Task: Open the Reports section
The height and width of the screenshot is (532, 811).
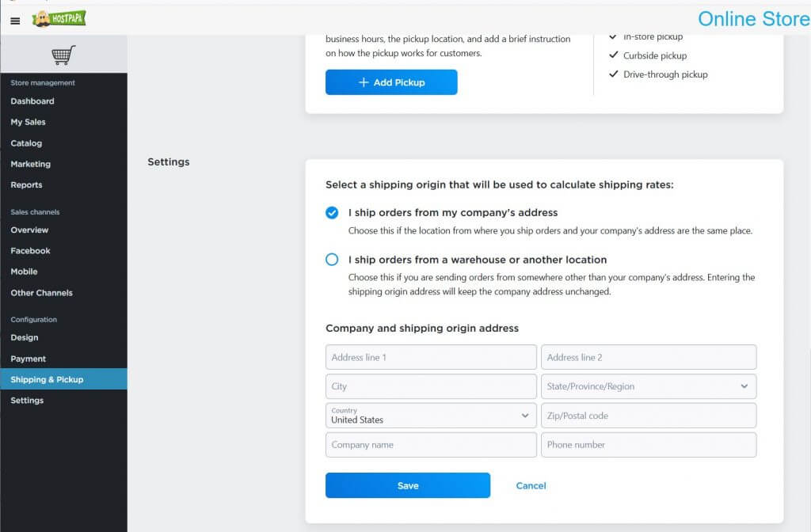Action: point(26,184)
